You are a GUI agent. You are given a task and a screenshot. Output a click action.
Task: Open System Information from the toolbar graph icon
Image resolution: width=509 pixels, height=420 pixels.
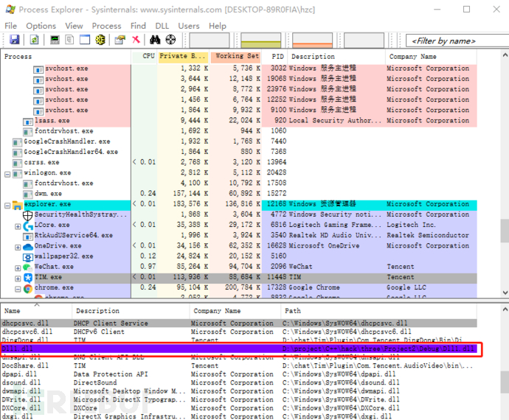54,40
